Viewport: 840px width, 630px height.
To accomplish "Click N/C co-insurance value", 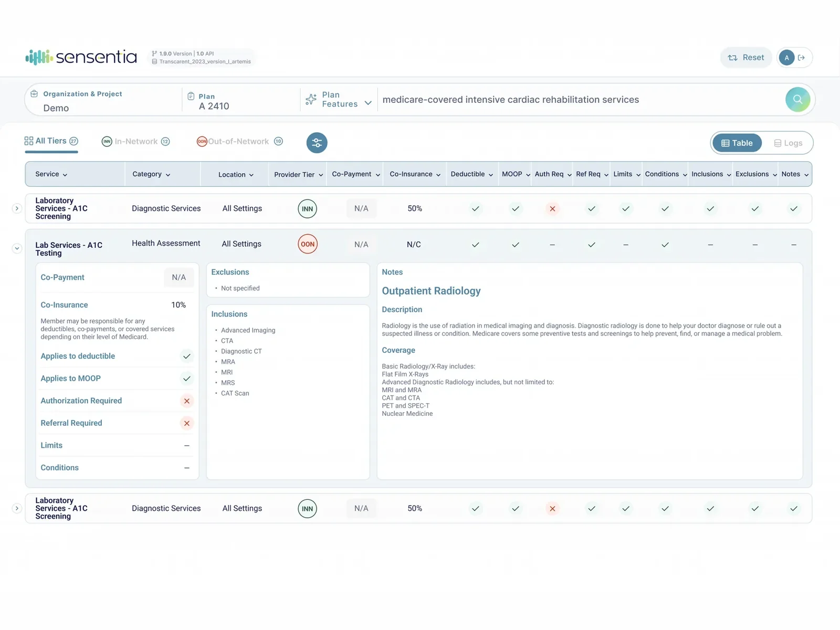I will coord(414,245).
